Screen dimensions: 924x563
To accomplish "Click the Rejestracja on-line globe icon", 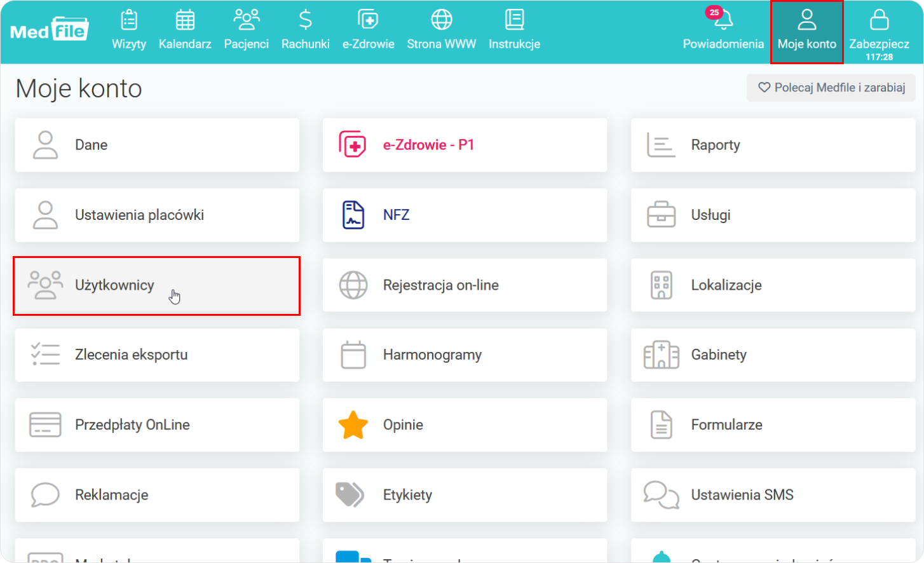I will [x=353, y=285].
